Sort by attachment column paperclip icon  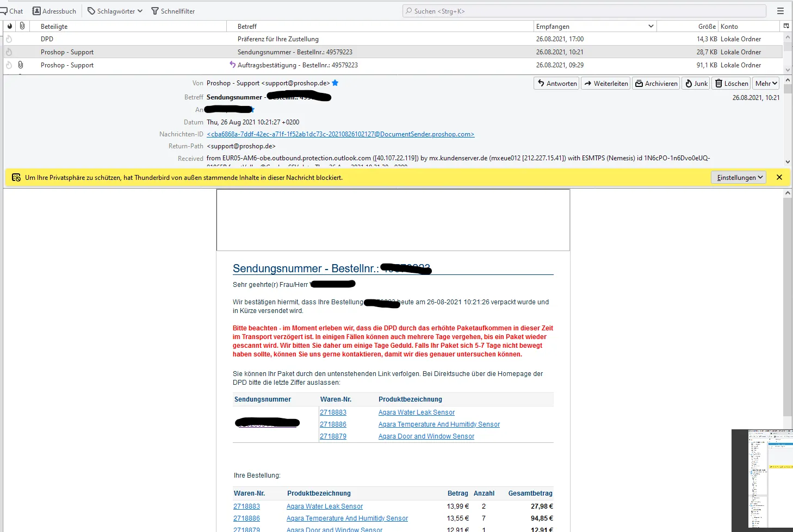coord(22,26)
